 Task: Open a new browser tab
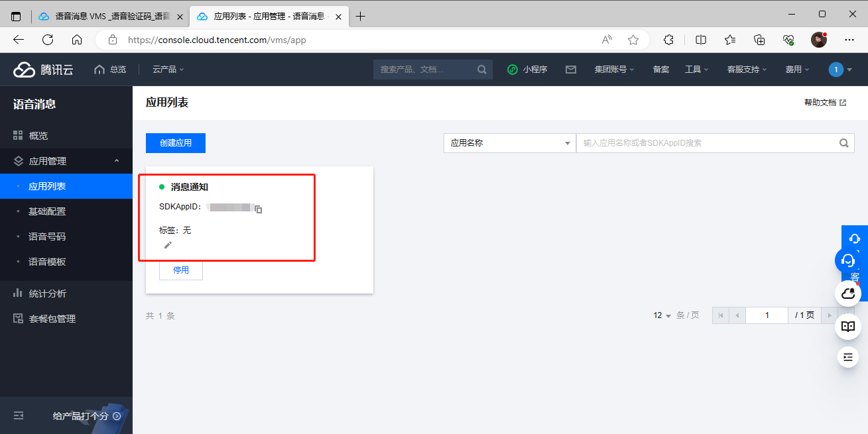(x=361, y=17)
